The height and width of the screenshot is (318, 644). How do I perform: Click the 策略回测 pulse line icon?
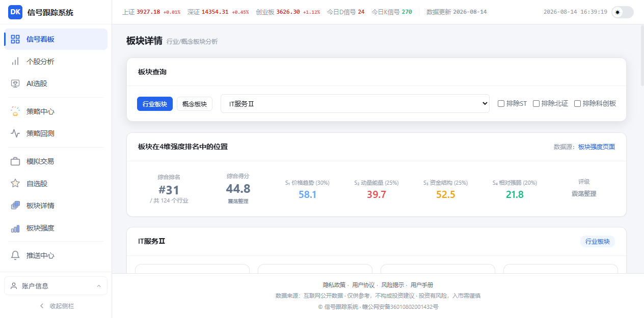[x=15, y=133]
